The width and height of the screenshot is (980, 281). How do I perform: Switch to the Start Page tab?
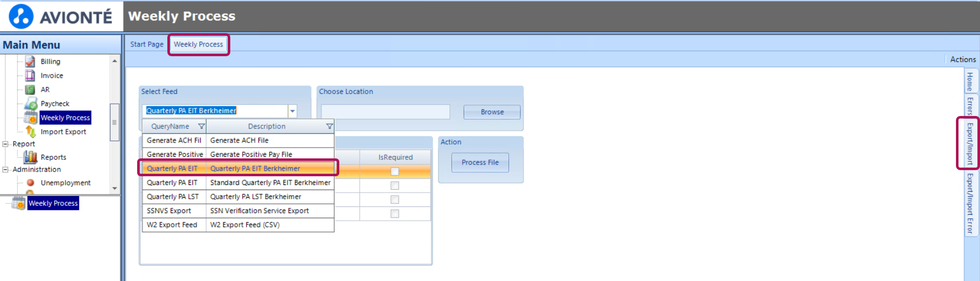coord(147,44)
